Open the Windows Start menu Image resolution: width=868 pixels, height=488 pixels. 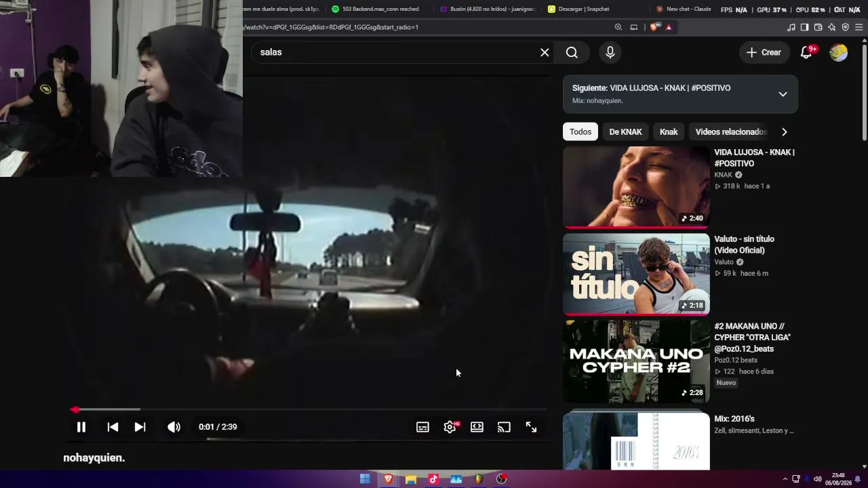(365, 479)
